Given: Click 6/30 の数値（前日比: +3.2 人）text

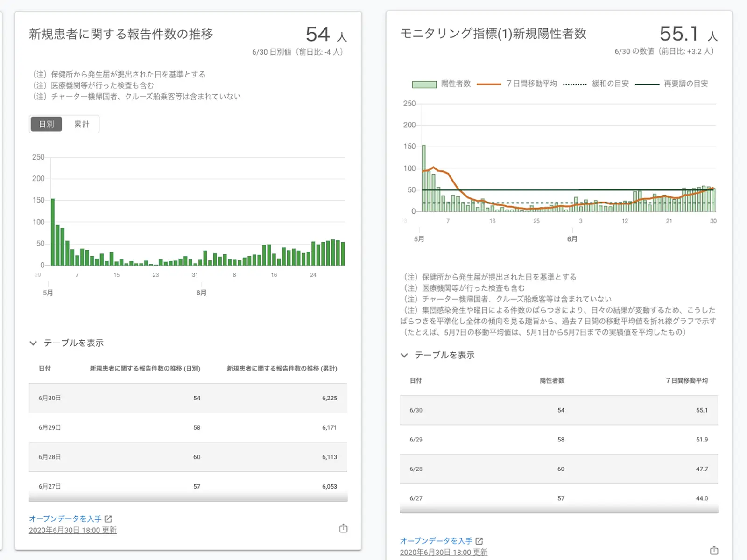Looking at the screenshot, I should pyautogui.click(x=664, y=51).
